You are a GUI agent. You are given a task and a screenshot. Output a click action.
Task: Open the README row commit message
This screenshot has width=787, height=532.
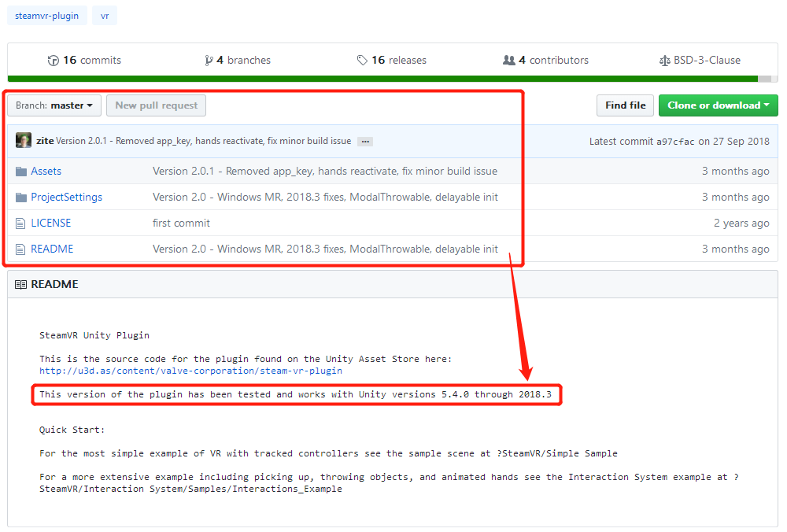tap(325, 249)
